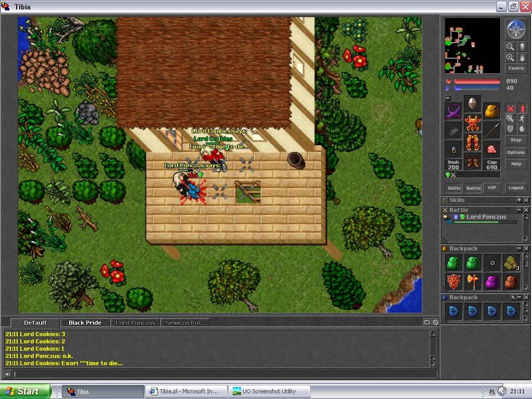Move the minimap one floor down
The image size is (532, 399).
[x=522, y=58]
